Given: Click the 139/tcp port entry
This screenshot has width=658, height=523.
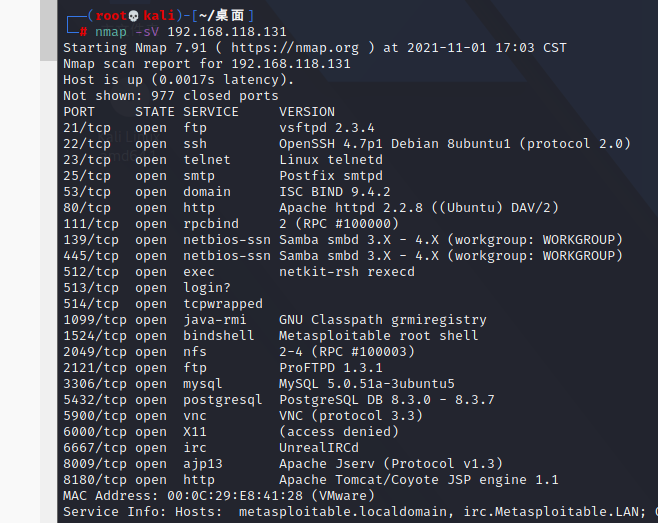Looking at the screenshot, I should (91, 240).
